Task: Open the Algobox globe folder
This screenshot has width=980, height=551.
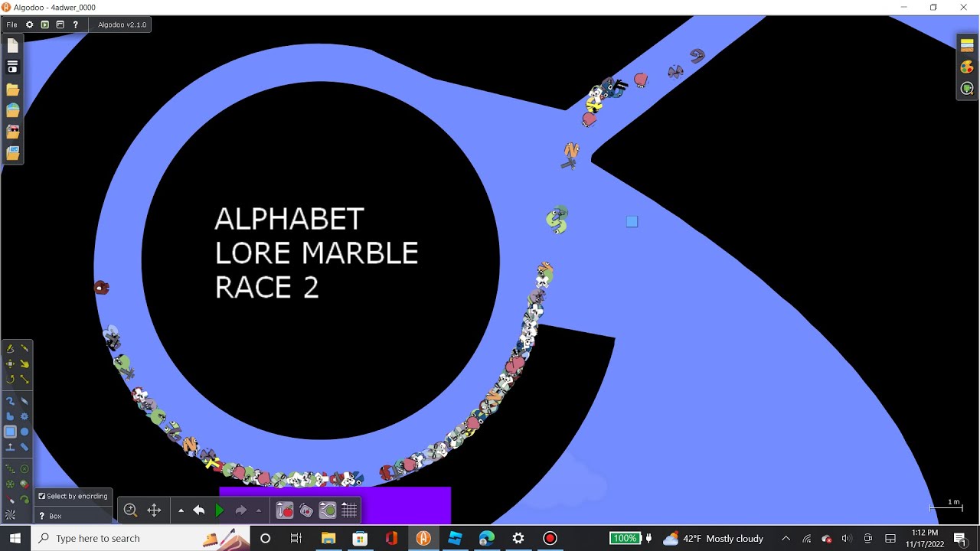Action: pyautogui.click(x=12, y=110)
